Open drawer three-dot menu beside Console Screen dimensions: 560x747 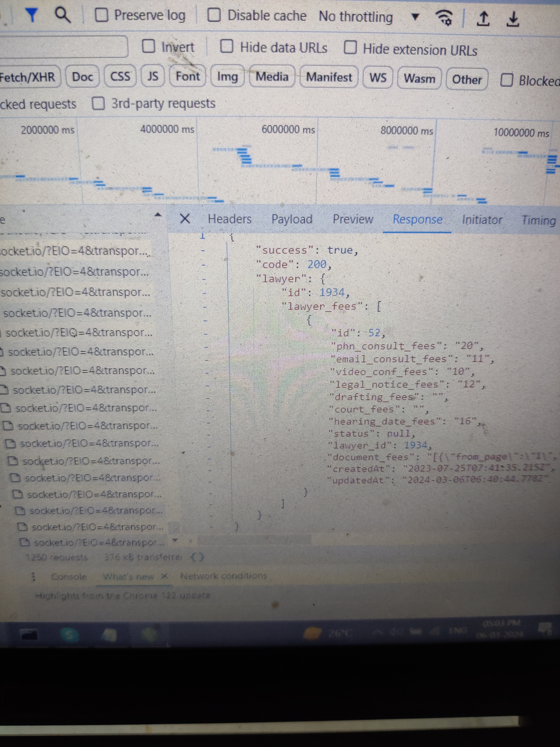coord(33,576)
